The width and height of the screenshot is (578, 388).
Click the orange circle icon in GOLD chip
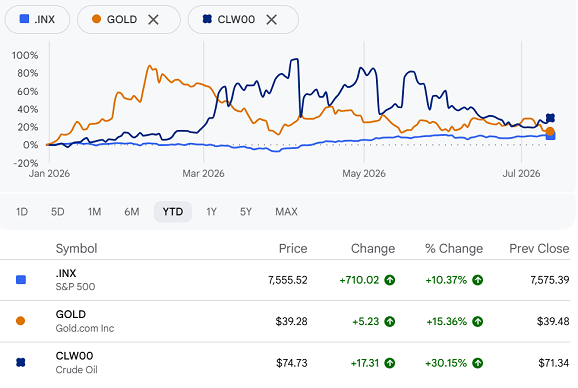[x=97, y=19]
